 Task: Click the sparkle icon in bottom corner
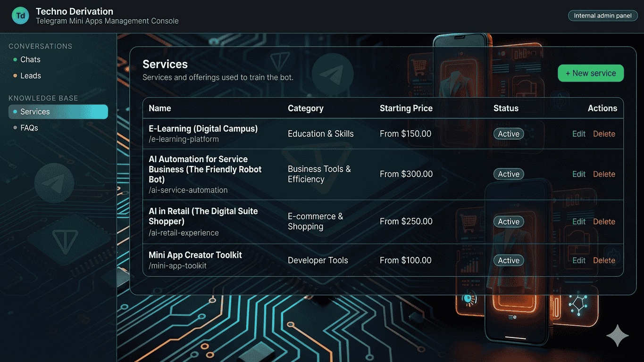click(x=617, y=336)
